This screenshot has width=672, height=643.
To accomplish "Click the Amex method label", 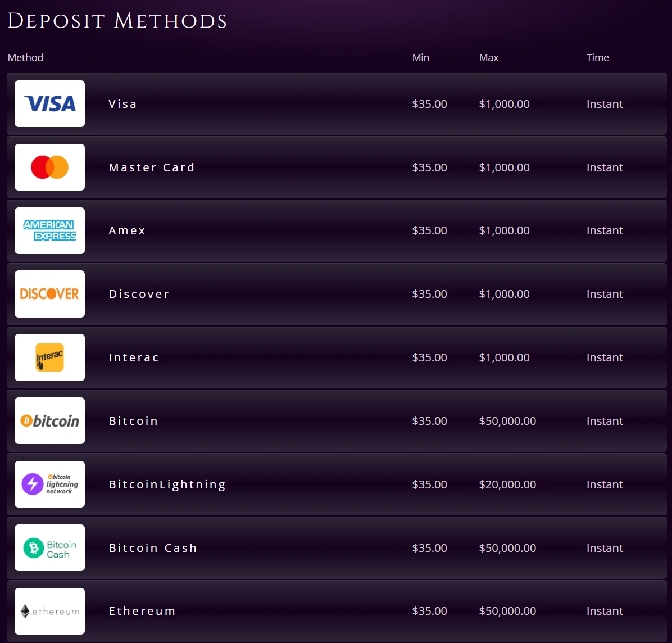I will pos(127,230).
